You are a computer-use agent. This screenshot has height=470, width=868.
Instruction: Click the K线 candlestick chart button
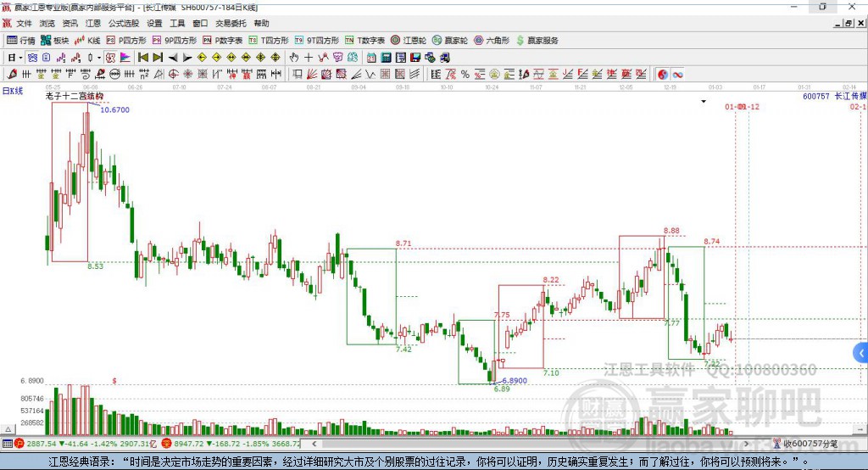point(88,40)
